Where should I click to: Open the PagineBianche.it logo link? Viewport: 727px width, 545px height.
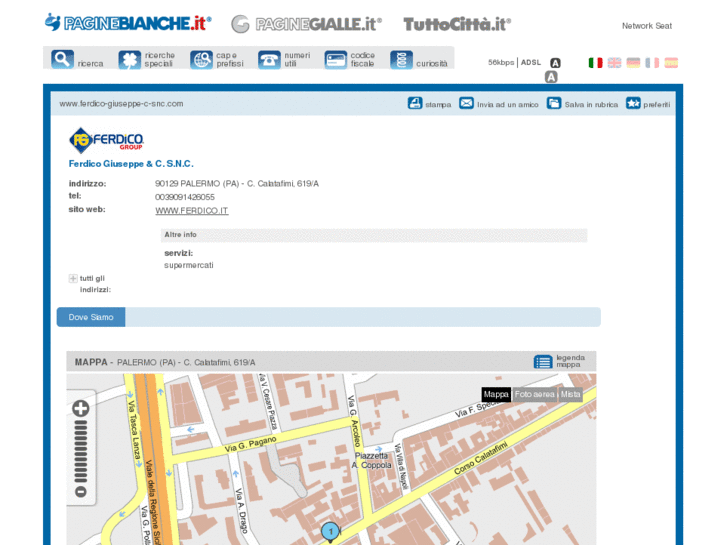(x=128, y=23)
